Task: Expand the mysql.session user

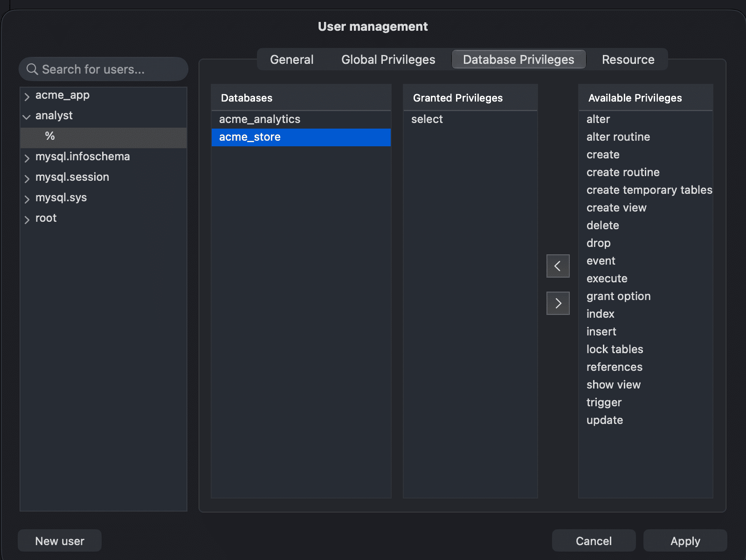Action: pos(27,178)
